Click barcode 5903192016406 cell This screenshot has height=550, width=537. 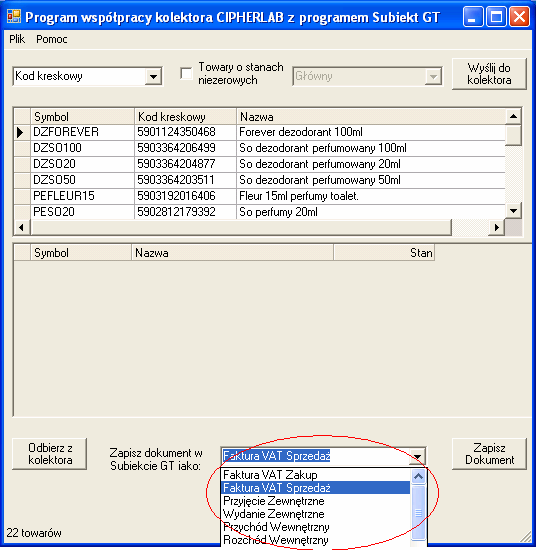click(185, 196)
